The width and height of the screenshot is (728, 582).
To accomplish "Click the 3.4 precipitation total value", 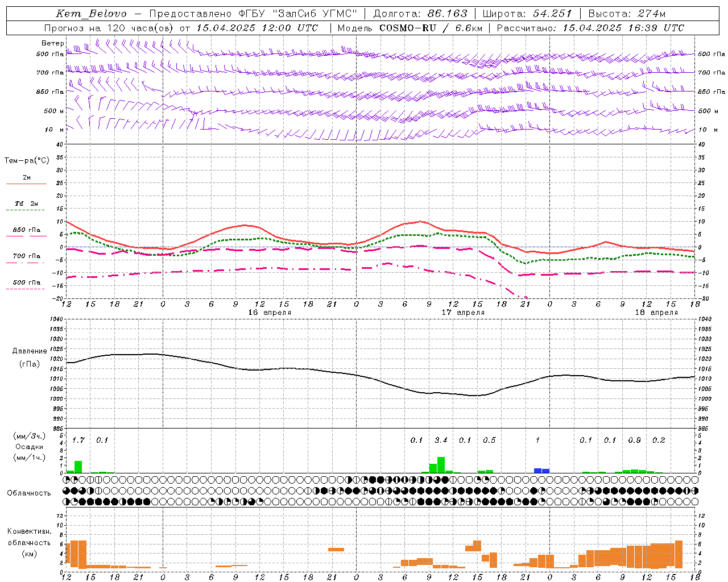I will click(441, 440).
